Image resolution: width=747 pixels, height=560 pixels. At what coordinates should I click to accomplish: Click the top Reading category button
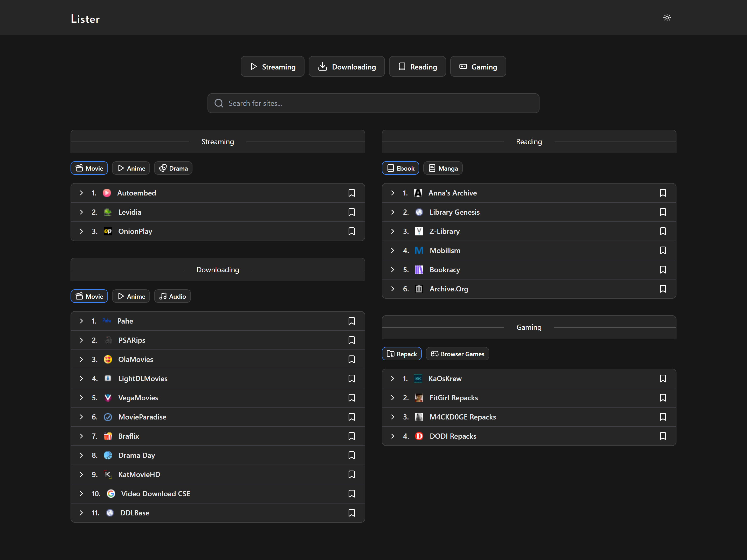click(x=417, y=66)
